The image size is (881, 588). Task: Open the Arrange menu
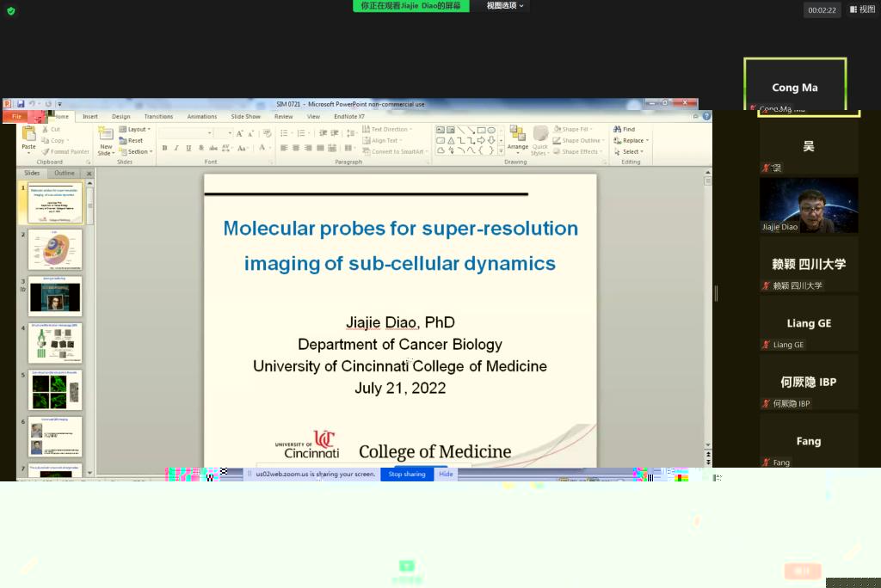517,139
